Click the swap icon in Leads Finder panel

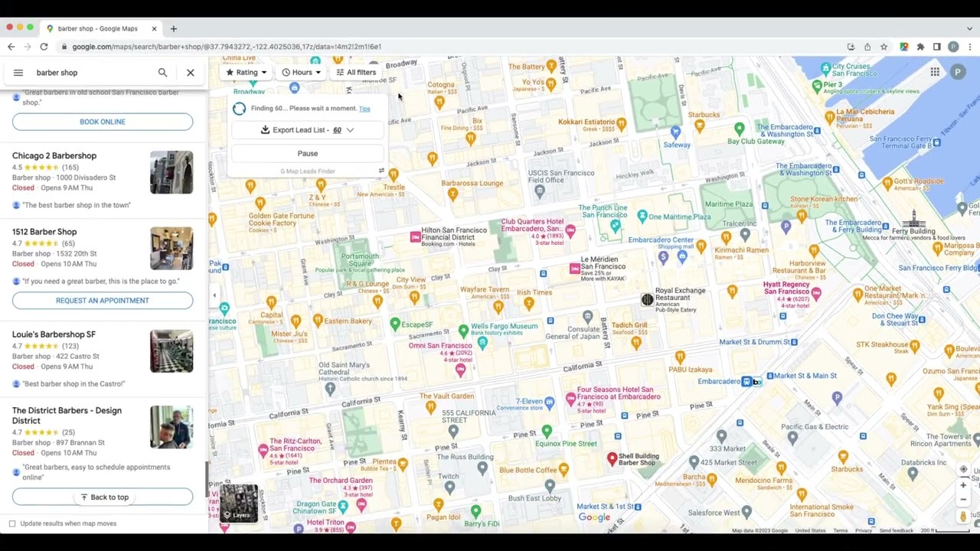click(381, 171)
